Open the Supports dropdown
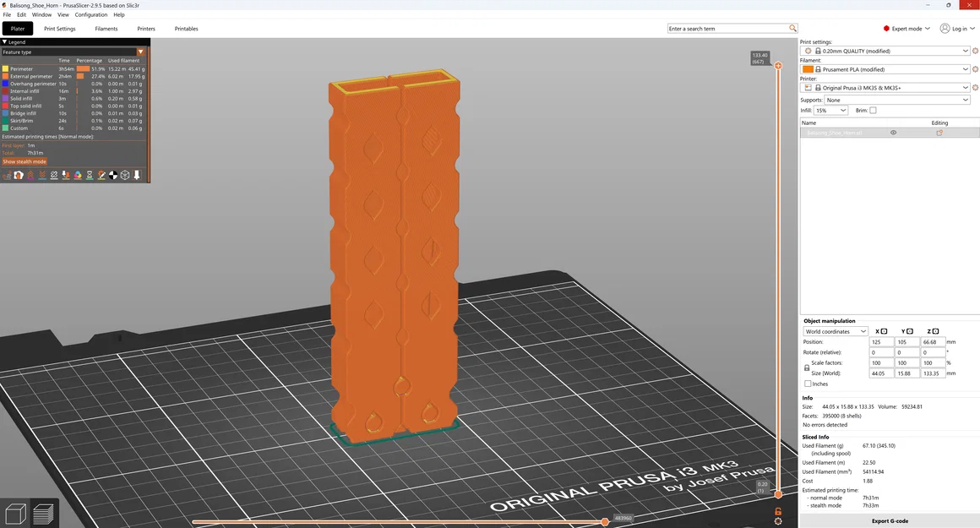 click(897, 100)
